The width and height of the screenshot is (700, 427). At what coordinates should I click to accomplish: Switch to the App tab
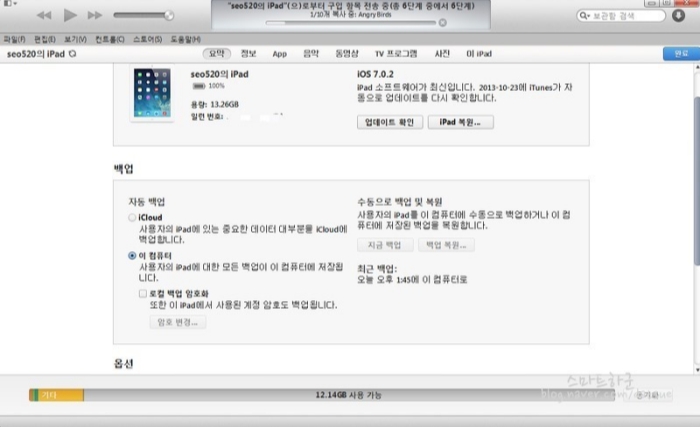279,53
